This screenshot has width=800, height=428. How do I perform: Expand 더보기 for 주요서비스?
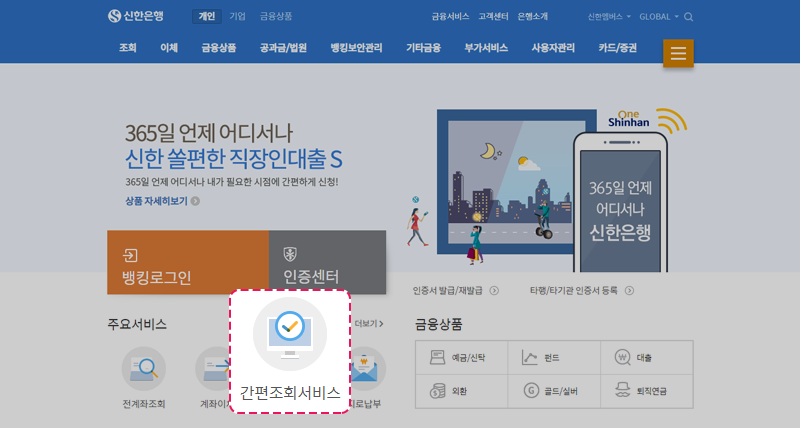[x=369, y=324]
